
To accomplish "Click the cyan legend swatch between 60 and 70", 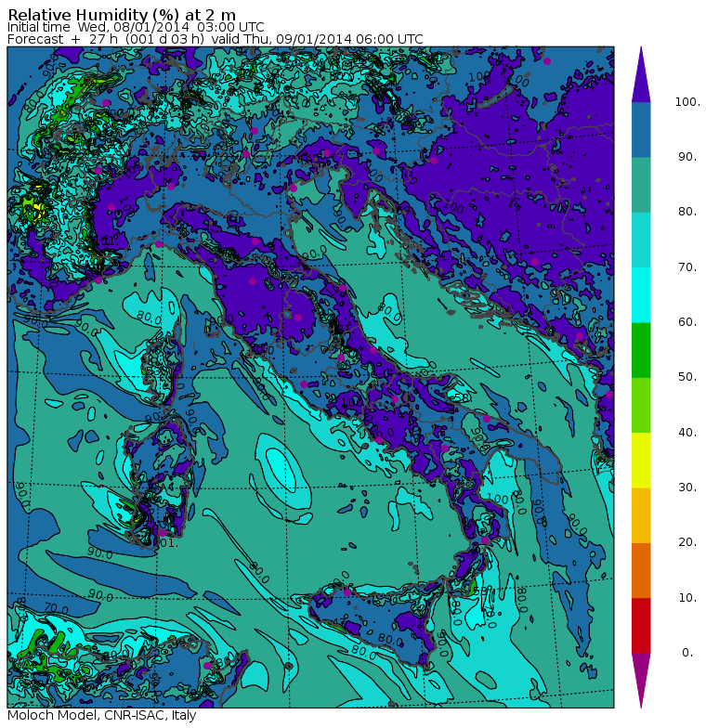I will point(641,295).
